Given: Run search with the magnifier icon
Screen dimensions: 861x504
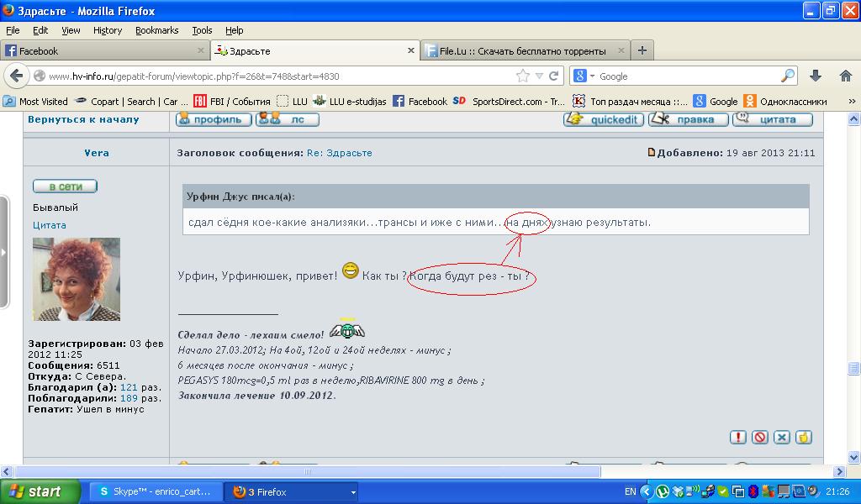Looking at the screenshot, I should 788,76.
